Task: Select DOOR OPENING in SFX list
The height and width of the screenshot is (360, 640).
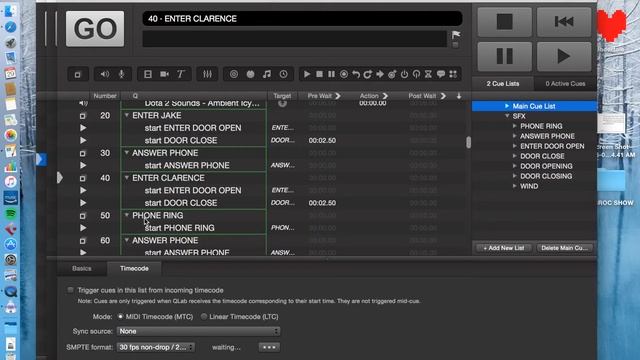Action: [546, 166]
